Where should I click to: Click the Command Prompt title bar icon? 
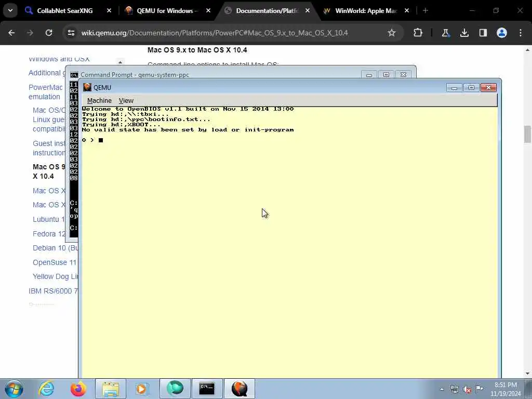(x=74, y=75)
